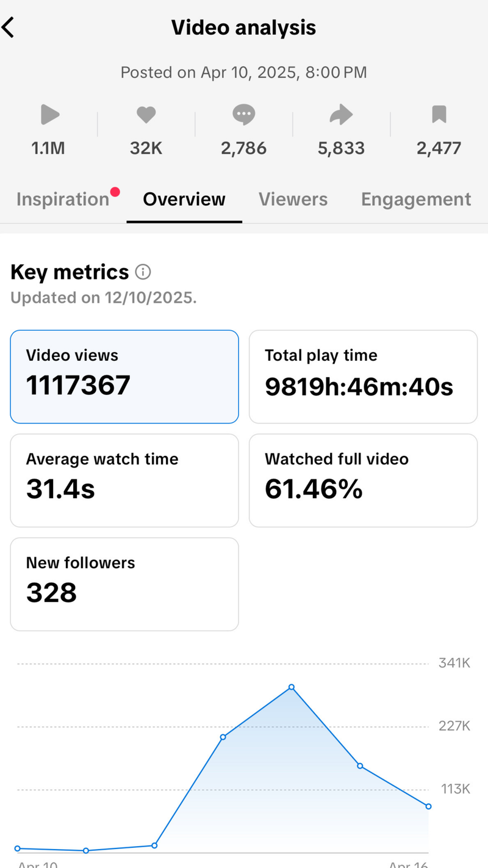Tap the play icon for views
Screen dimensions: 488x868
49,115
